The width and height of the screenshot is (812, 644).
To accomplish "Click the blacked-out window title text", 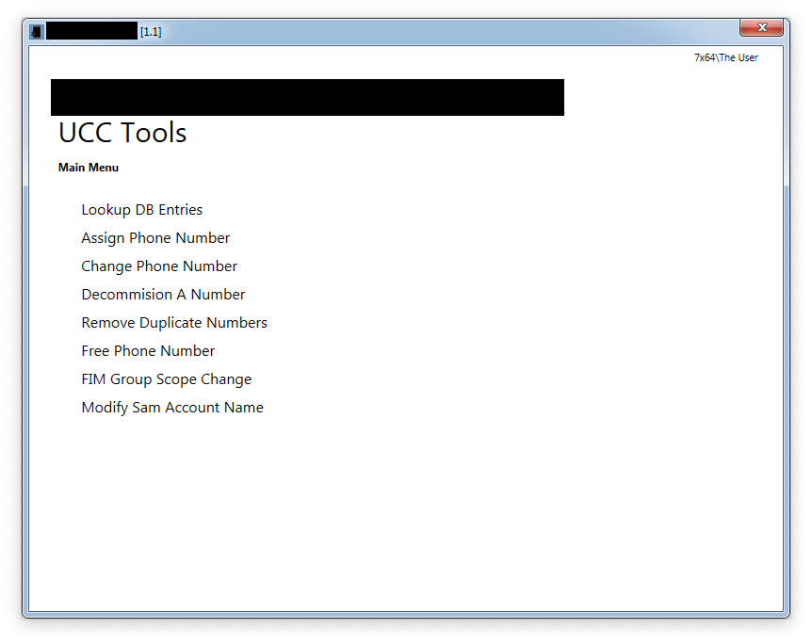I will tap(91, 31).
